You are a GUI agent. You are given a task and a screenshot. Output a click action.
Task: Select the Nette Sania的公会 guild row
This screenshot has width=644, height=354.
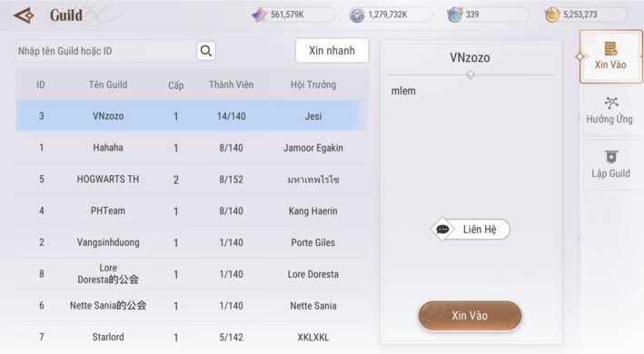coord(193,306)
